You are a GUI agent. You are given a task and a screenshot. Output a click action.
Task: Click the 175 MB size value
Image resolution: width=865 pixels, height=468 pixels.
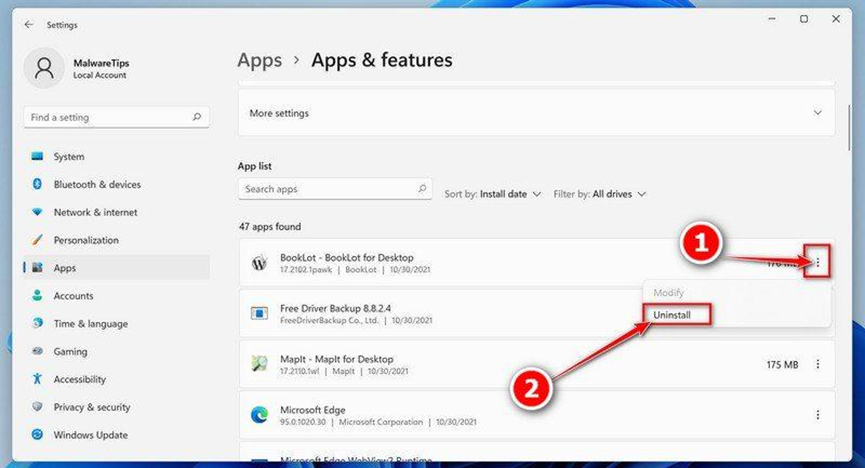tap(782, 364)
